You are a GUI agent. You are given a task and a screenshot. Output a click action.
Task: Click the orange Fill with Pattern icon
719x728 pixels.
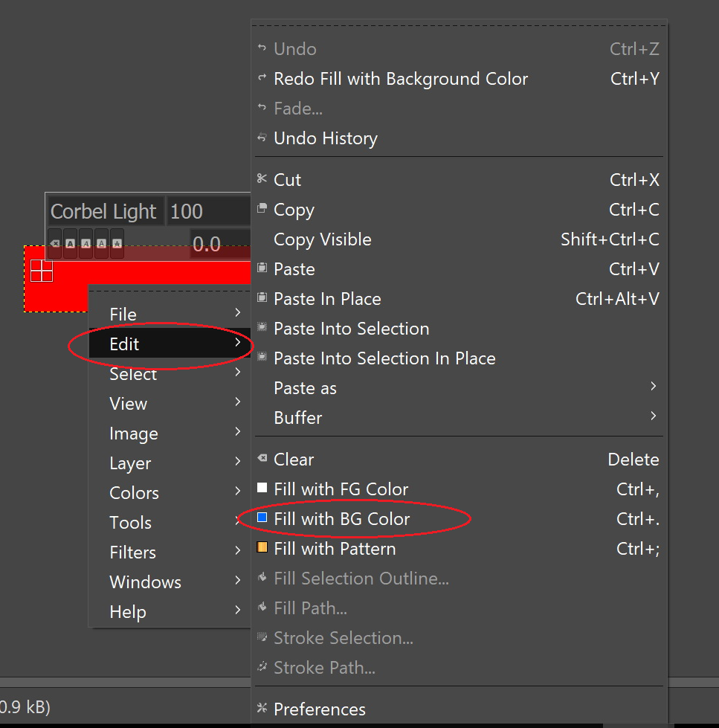pyautogui.click(x=262, y=547)
